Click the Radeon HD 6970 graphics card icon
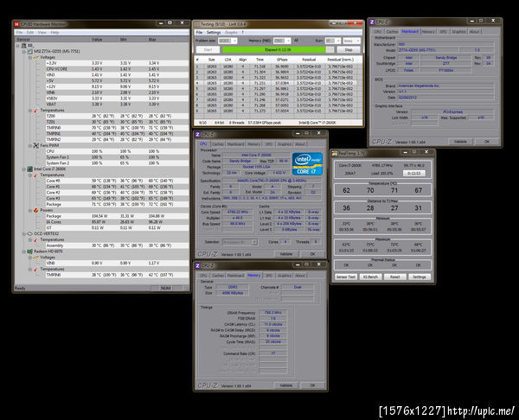Image resolution: width=519 pixels, height=420 pixels. point(29,251)
